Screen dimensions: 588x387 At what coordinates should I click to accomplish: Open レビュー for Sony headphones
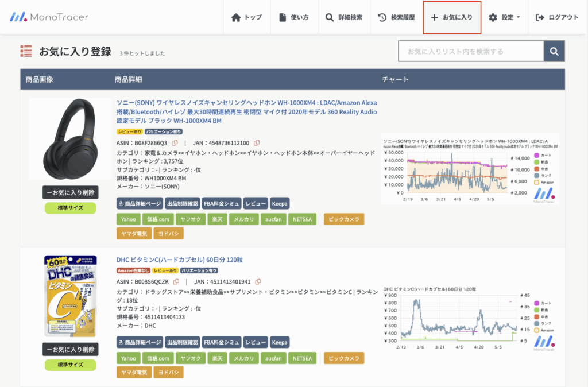[256, 204]
